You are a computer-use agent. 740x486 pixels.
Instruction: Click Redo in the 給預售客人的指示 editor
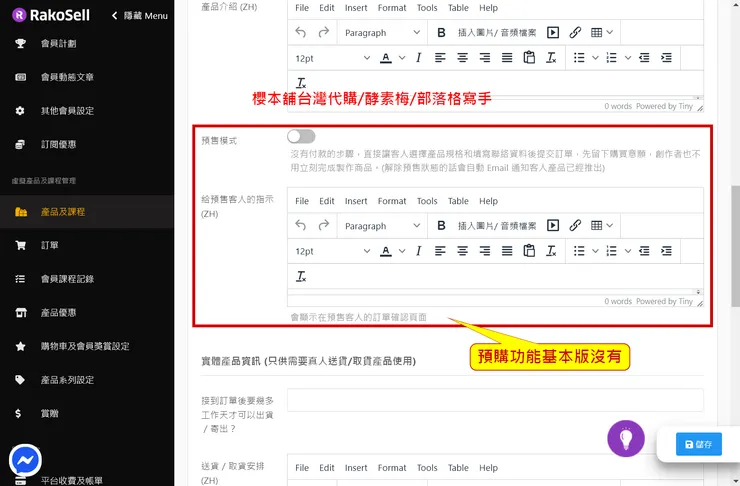pyautogui.click(x=323, y=226)
